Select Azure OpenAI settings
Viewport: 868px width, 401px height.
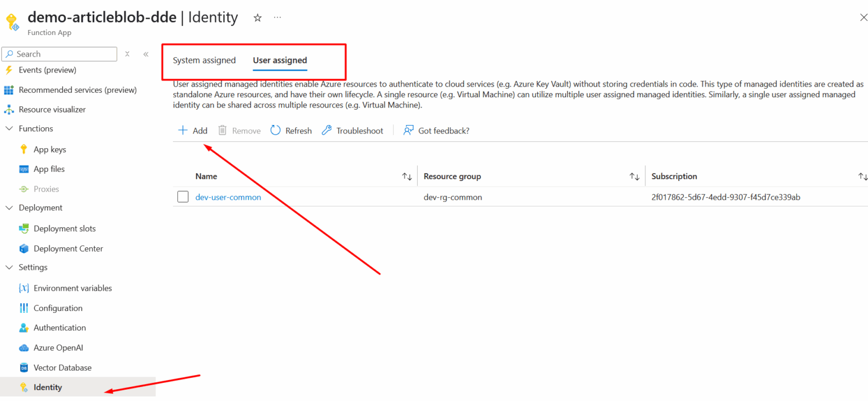tap(57, 347)
